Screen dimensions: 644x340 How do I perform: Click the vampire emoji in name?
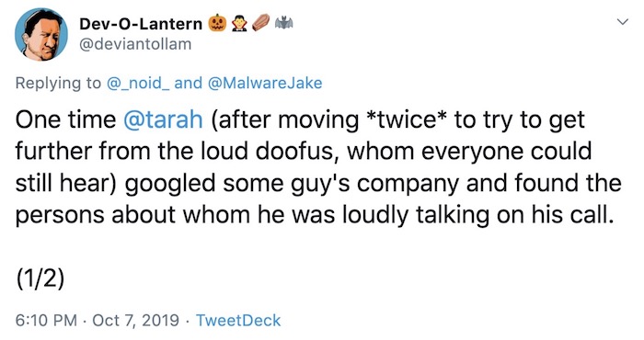[239, 23]
